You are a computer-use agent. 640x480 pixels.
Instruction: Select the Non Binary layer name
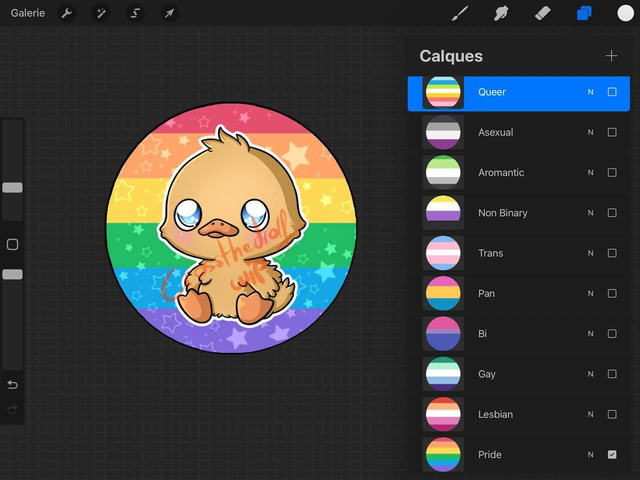click(503, 213)
